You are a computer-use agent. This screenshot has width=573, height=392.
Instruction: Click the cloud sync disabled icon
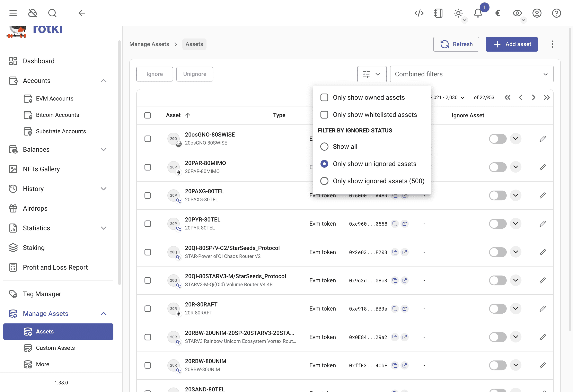click(33, 13)
